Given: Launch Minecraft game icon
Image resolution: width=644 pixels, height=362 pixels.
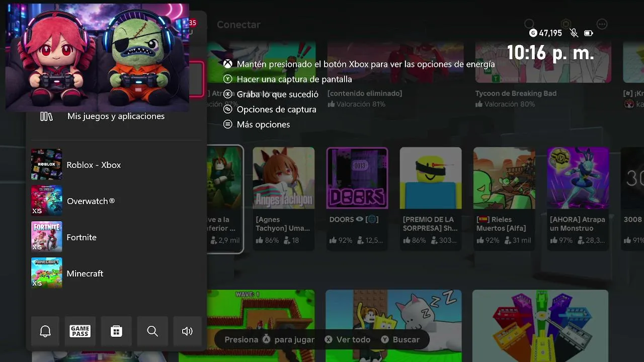Looking at the screenshot, I should [x=47, y=273].
